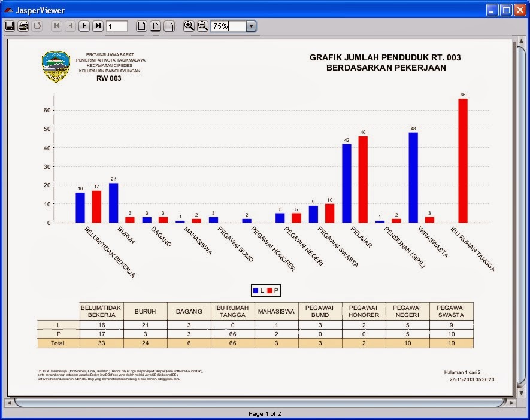
Task: Click 'Page 1 of 2' status text
Action: click(x=265, y=413)
